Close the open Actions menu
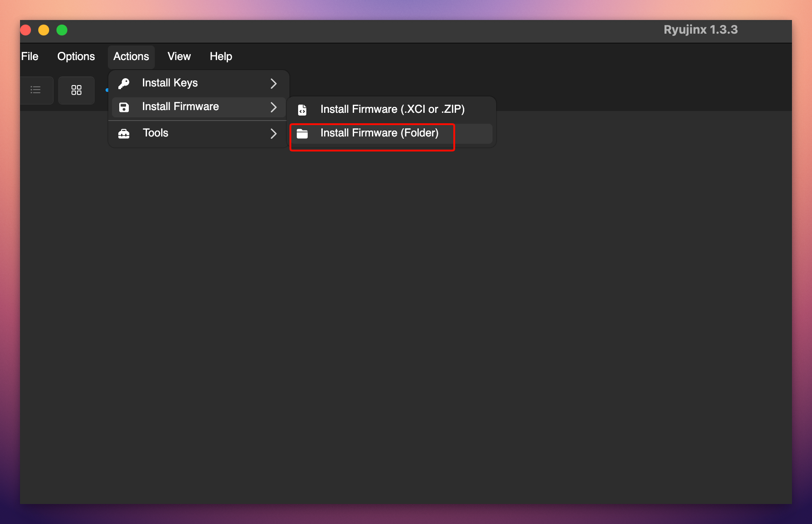 coord(131,56)
